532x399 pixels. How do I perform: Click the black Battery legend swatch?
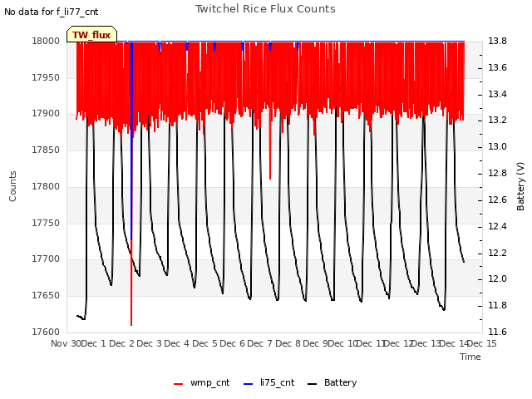tap(312, 384)
